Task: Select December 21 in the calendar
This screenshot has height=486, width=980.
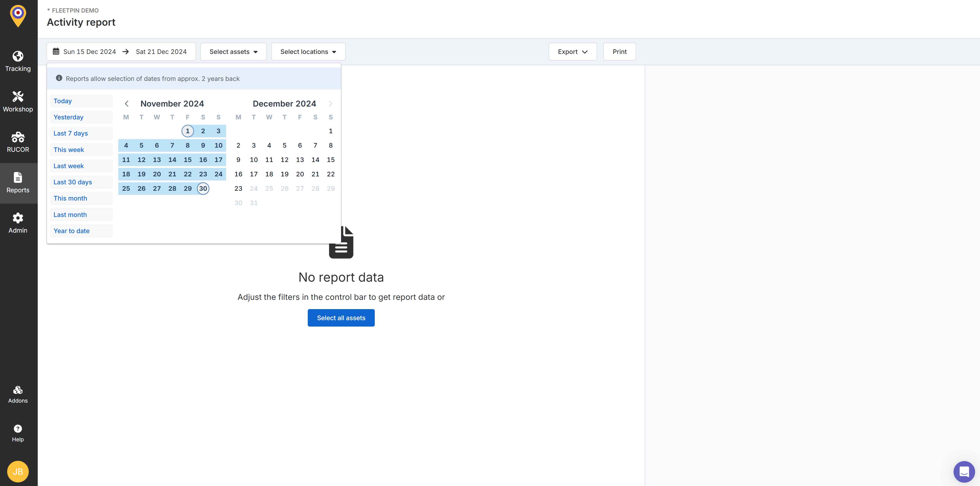Action: click(x=315, y=174)
